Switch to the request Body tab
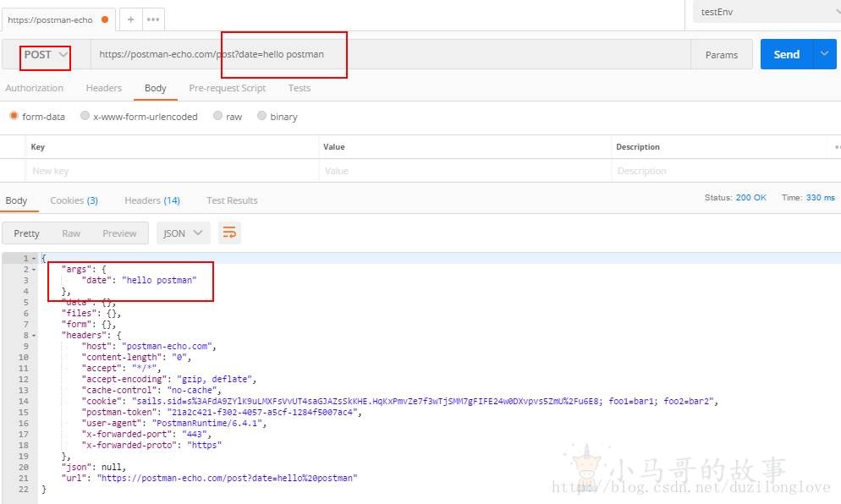 tap(155, 88)
